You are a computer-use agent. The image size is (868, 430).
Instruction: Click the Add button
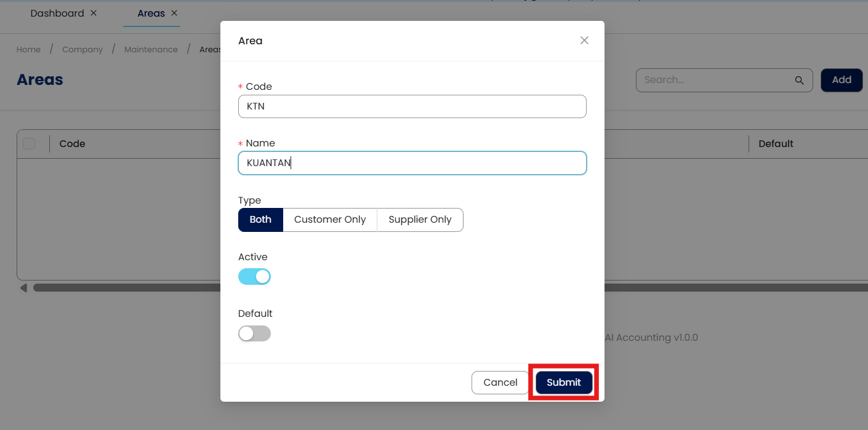coord(841,80)
